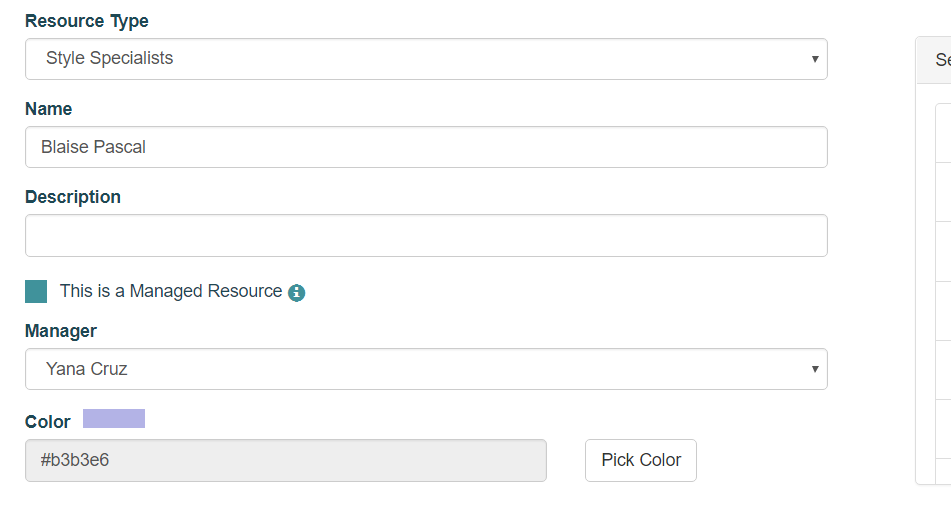Screen dimensions: 951x505
Task: Click the 'This is a Managed Resource' label text
Action: [x=171, y=291]
